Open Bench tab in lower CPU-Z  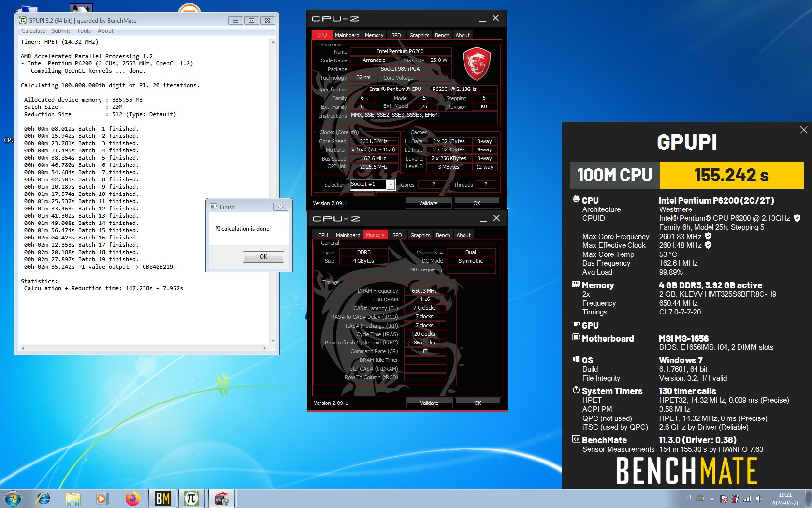[443, 235]
